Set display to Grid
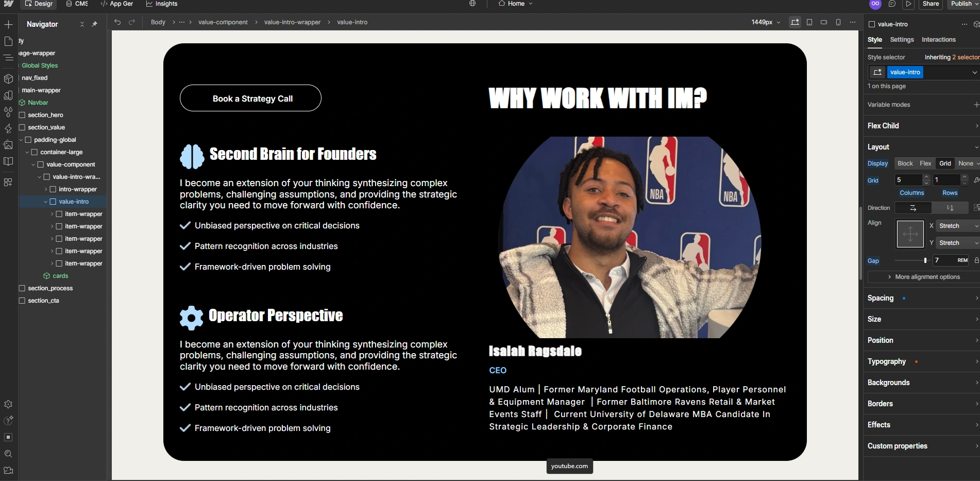Viewport: 980px width, 481px height. 945,163
